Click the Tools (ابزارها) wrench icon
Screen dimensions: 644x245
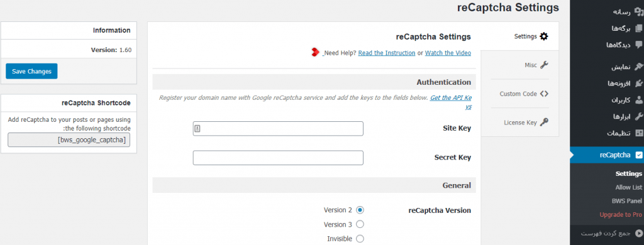tap(638, 117)
